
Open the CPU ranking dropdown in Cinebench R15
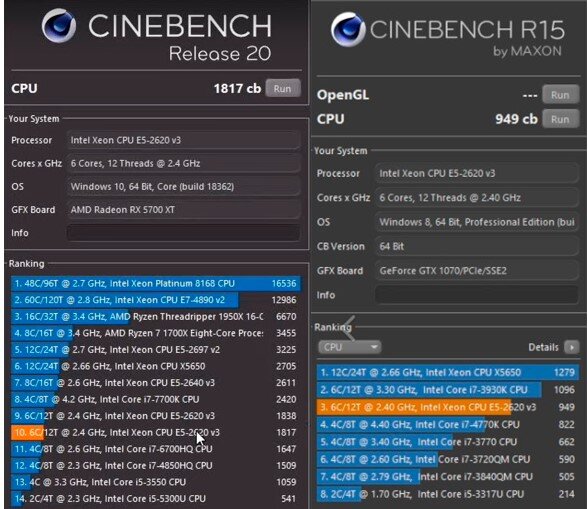350,347
